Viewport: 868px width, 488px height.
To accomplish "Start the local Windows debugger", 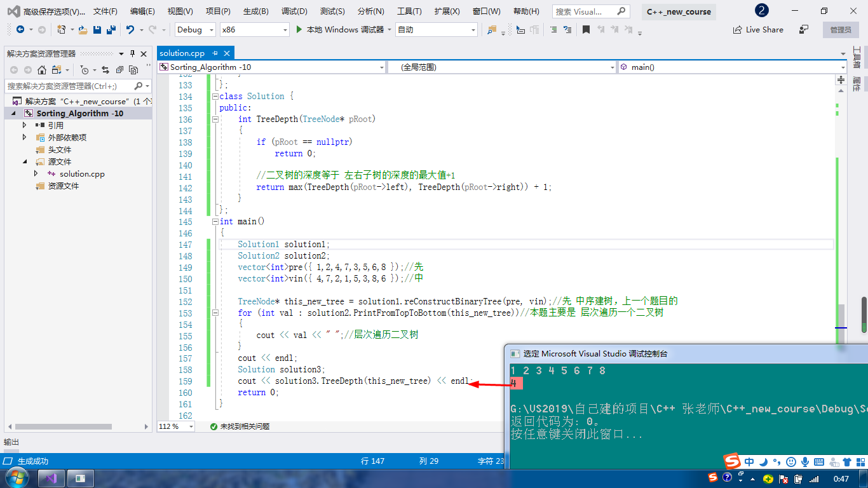I will click(x=340, y=30).
